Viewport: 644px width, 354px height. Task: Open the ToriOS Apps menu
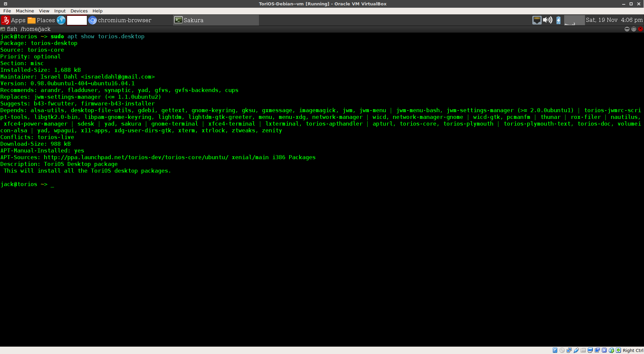click(x=13, y=20)
